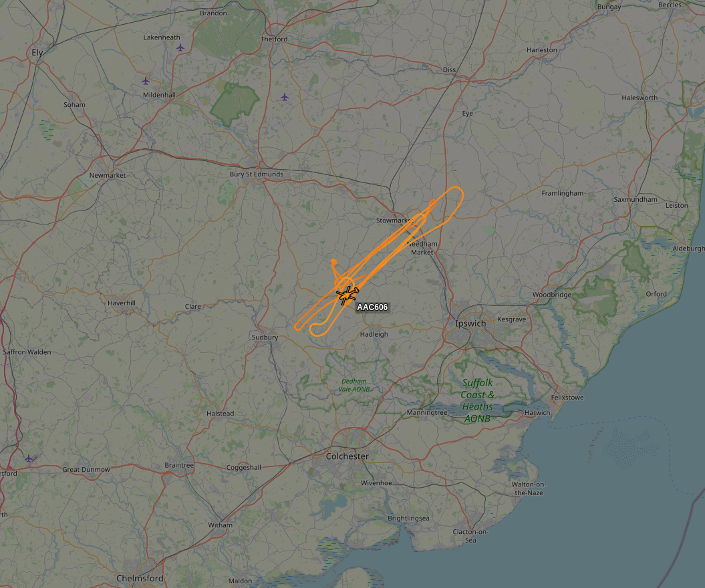
Task: Select the purple aircraft west of Great Dunmow
Action: click(x=29, y=459)
